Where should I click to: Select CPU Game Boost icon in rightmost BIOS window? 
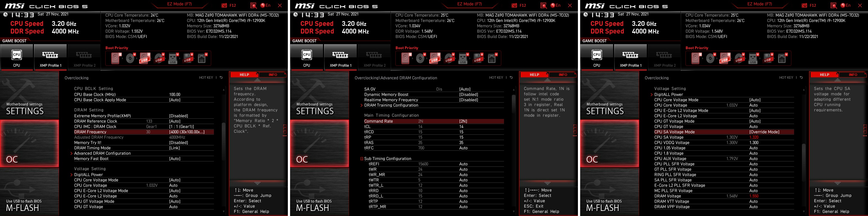597,57
